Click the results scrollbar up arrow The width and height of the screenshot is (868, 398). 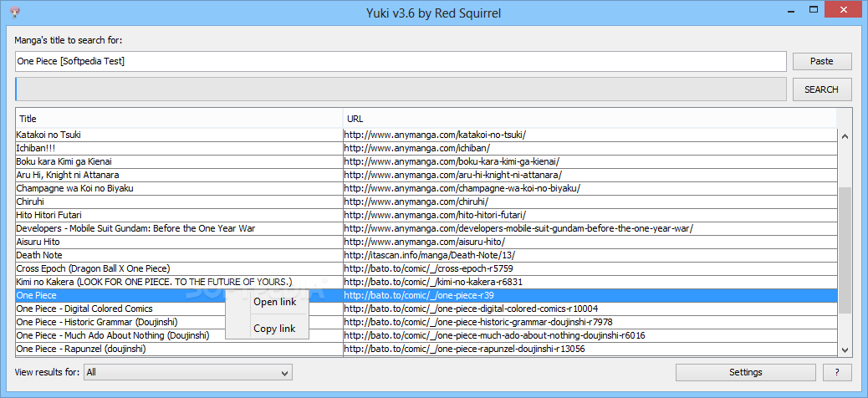845,136
